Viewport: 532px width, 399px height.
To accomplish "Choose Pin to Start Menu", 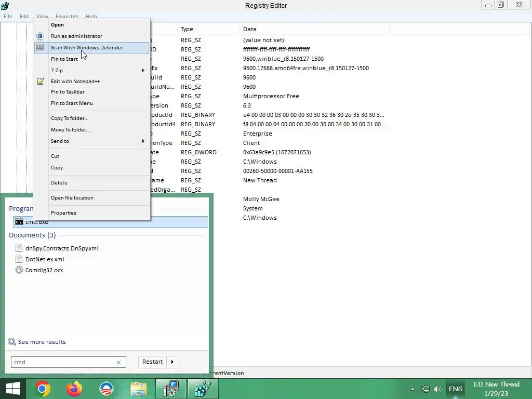I will [72, 103].
